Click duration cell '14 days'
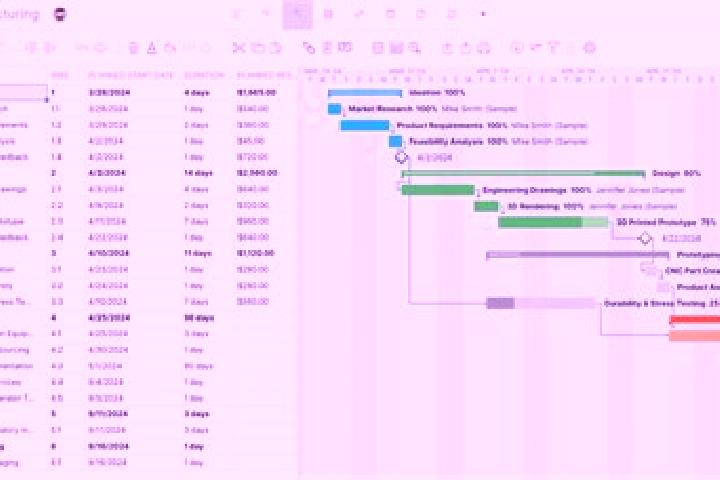The width and height of the screenshot is (720, 480). 198,173
